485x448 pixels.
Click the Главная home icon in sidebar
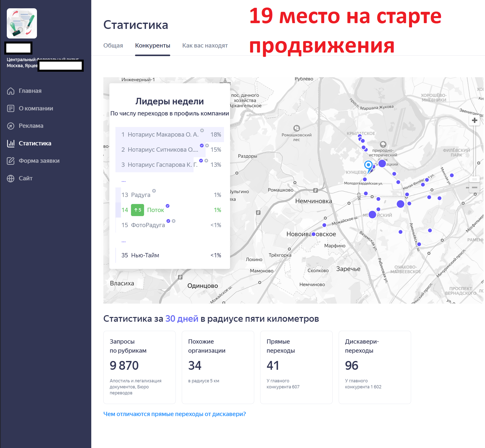pyautogui.click(x=11, y=91)
